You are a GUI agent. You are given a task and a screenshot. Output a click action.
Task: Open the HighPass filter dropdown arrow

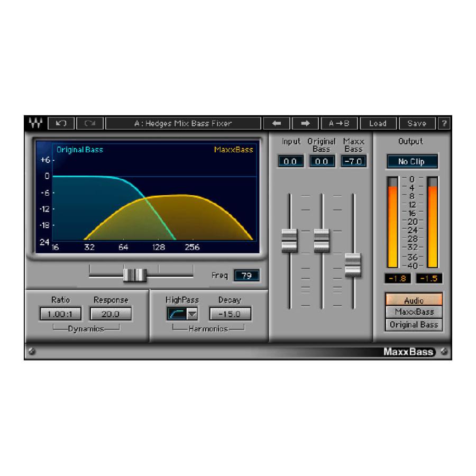(192, 314)
